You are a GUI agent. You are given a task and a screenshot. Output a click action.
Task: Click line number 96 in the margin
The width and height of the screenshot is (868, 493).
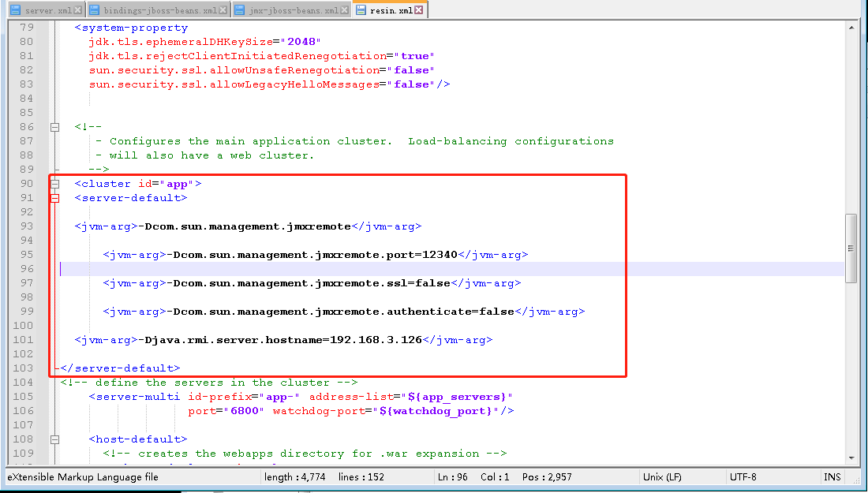[26, 269]
